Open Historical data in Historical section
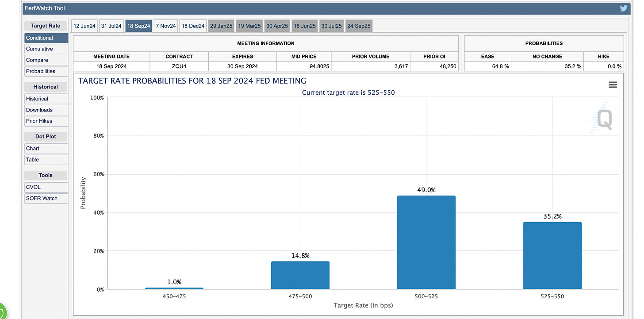 (46, 99)
